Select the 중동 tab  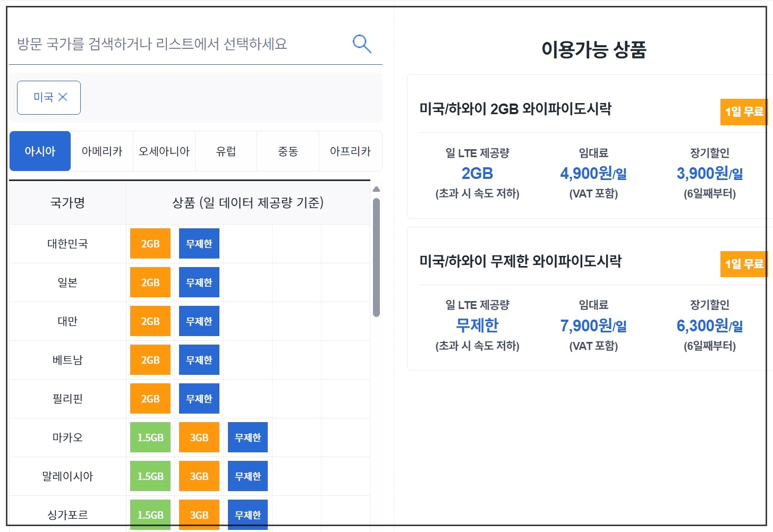point(287,151)
